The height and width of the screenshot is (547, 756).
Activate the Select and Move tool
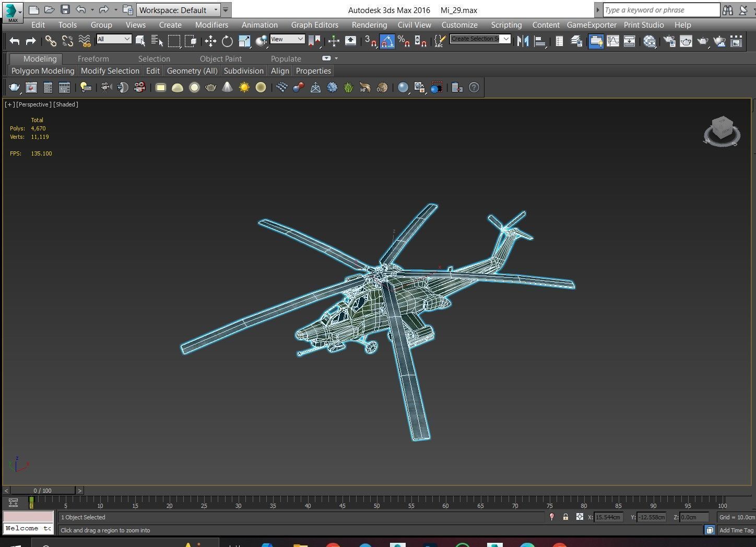210,41
